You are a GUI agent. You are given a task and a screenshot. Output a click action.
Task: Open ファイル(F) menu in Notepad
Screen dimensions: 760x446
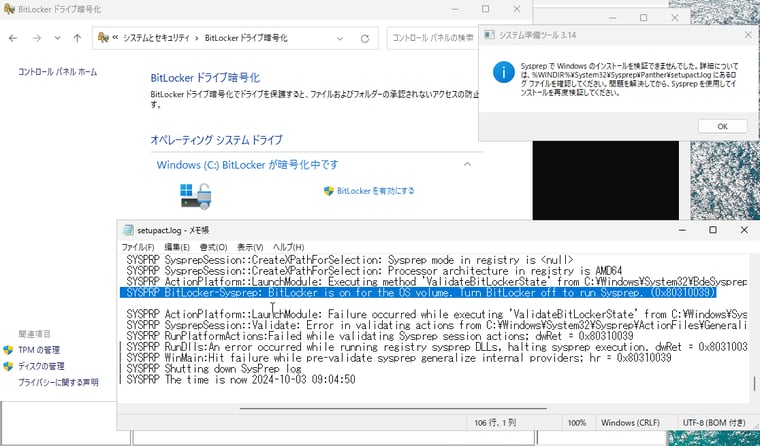(138, 247)
